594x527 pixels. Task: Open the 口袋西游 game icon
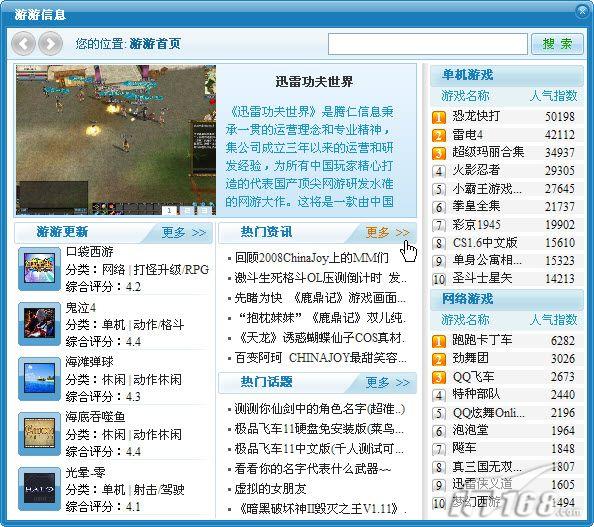tap(39, 269)
